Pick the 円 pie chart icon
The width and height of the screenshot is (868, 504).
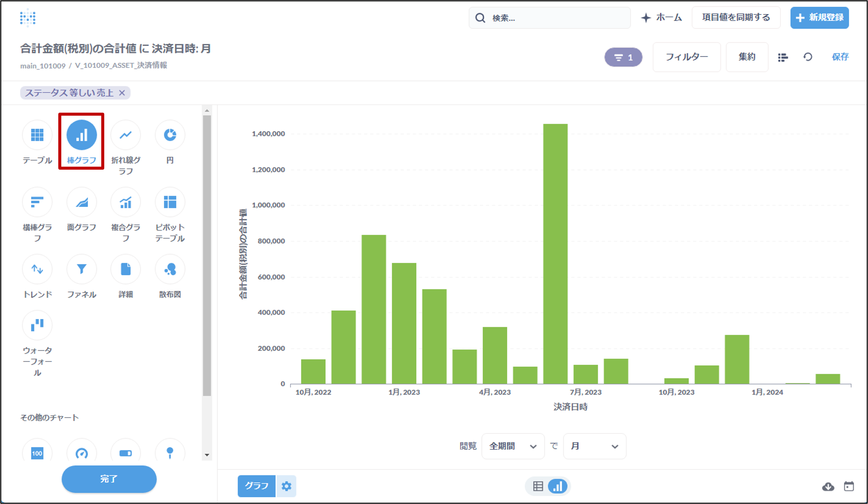(x=170, y=135)
